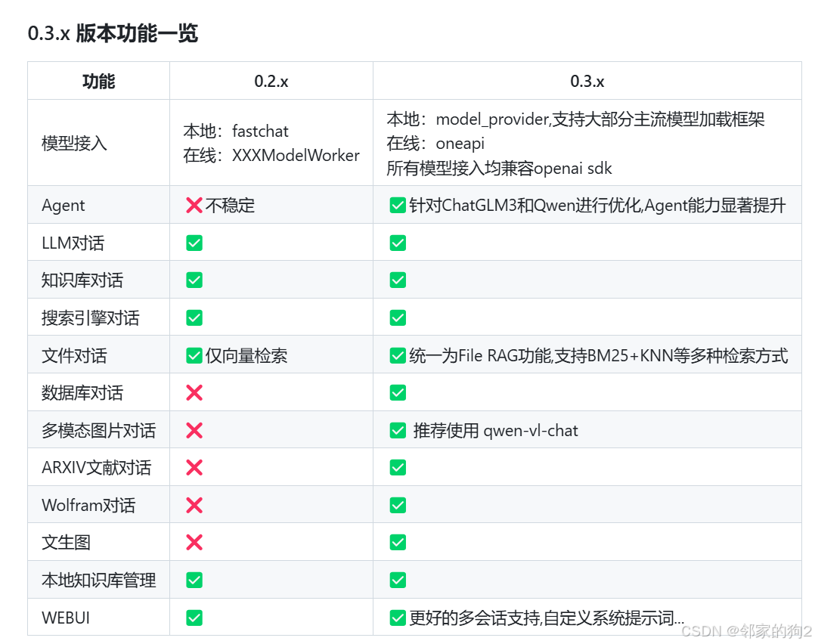Click the text 本地：model_provider,支持大部分主流模型加载框架
Screen dimensions: 815x644
(x=575, y=119)
